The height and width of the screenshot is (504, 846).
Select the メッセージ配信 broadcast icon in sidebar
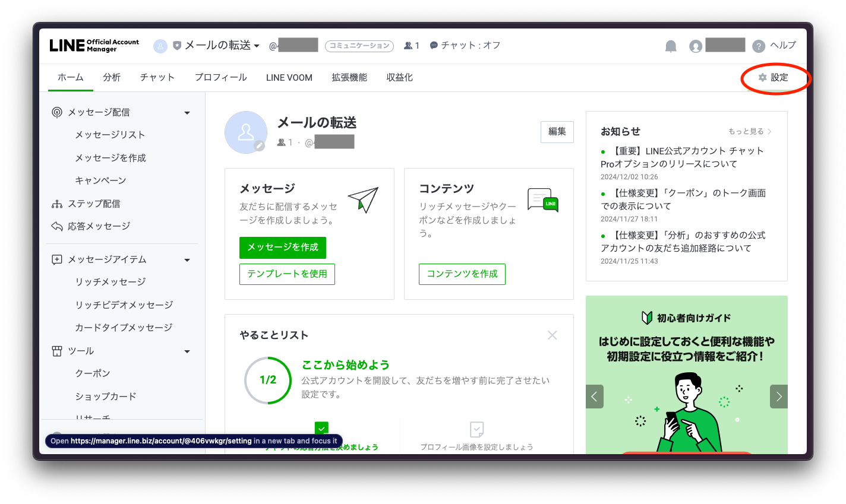coord(56,112)
